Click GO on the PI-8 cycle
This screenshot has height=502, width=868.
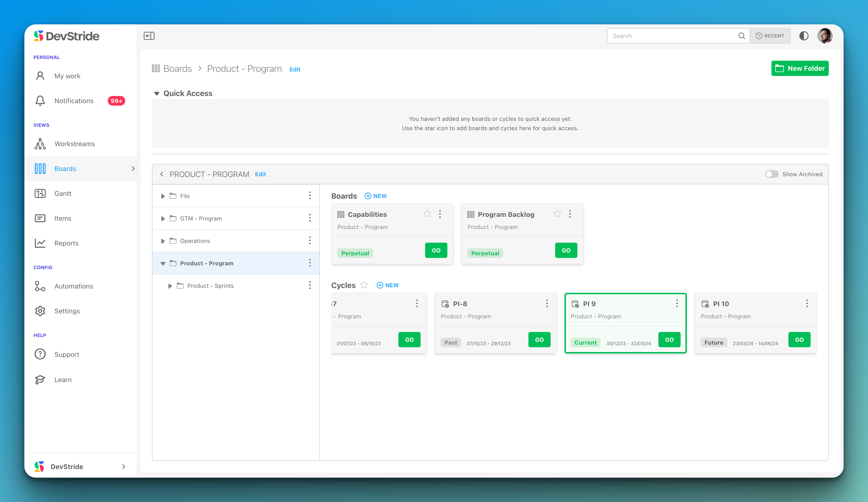click(539, 340)
